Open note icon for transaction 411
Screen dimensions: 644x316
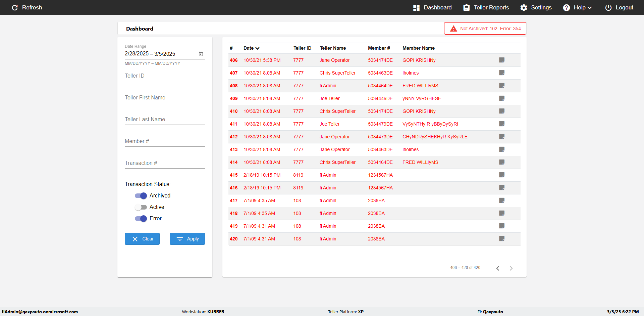pos(502,124)
